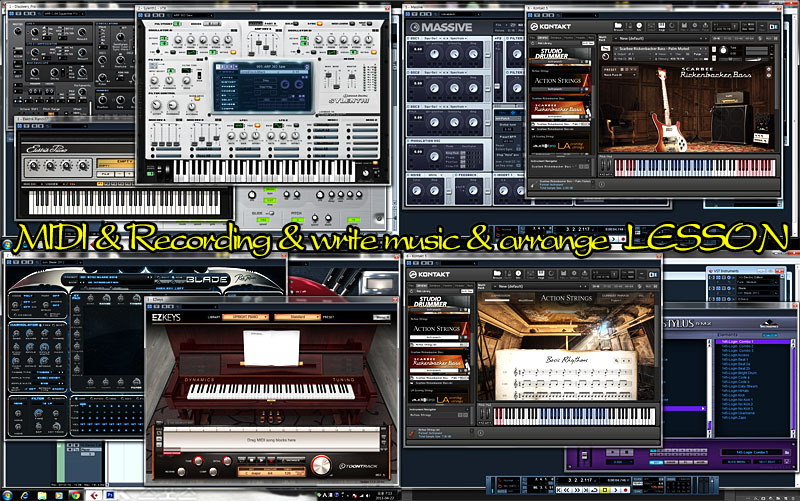Click Go to Start button on Cubase transport
The width and height of the screenshot is (800, 501).
coord(559,490)
